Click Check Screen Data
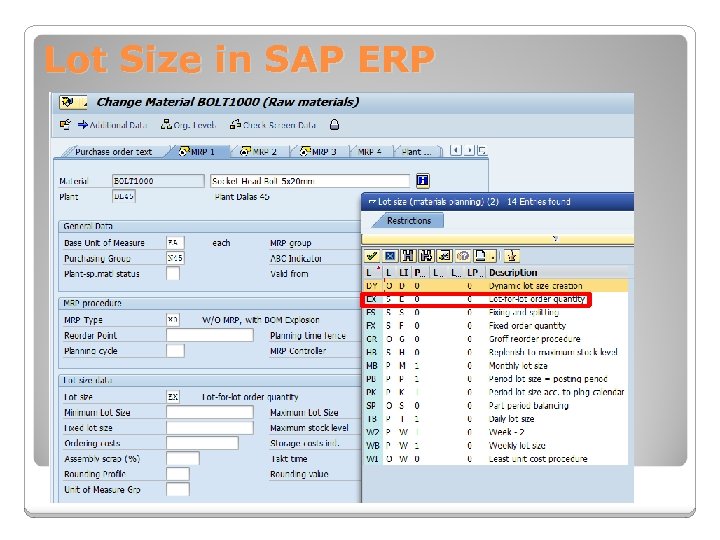 click(273, 125)
